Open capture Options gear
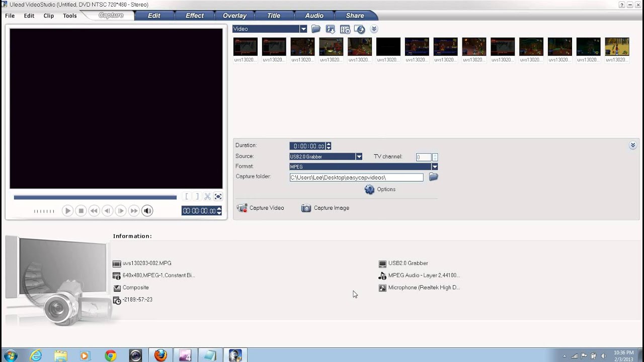This screenshot has height=362, width=644. [x=380, y=190]
